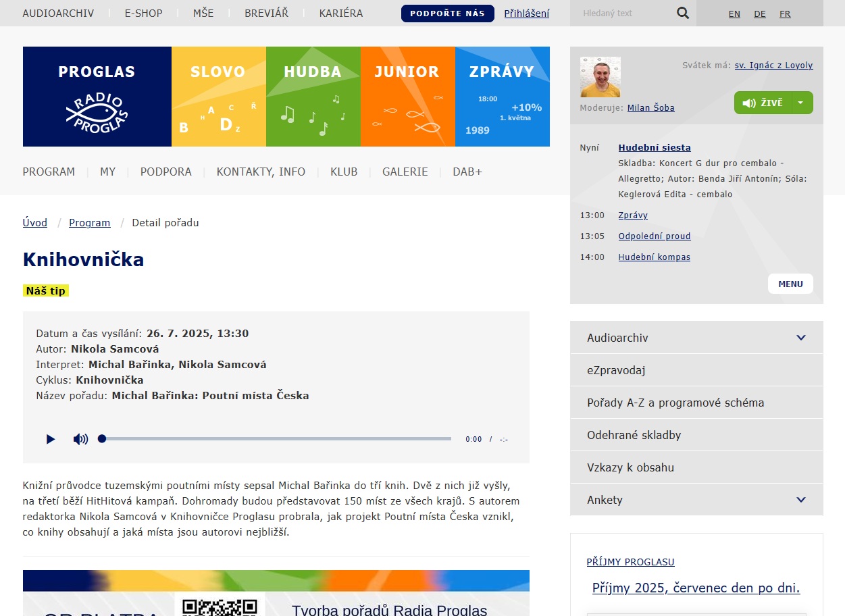Go to Program breadcrumb link
845x616 pixels.
(90, 223)
